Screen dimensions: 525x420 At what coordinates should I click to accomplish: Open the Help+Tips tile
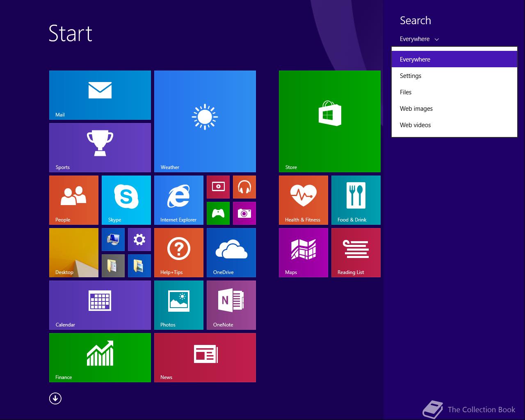179,253
